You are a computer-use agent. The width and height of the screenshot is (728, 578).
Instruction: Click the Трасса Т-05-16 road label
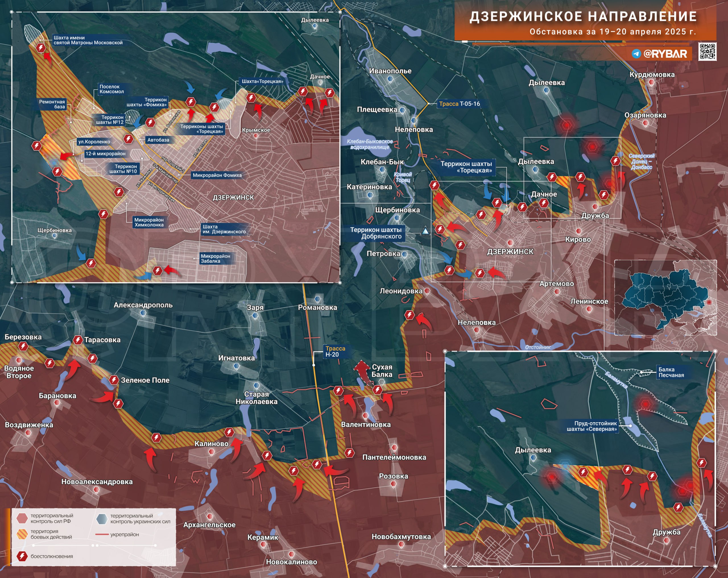459,104
